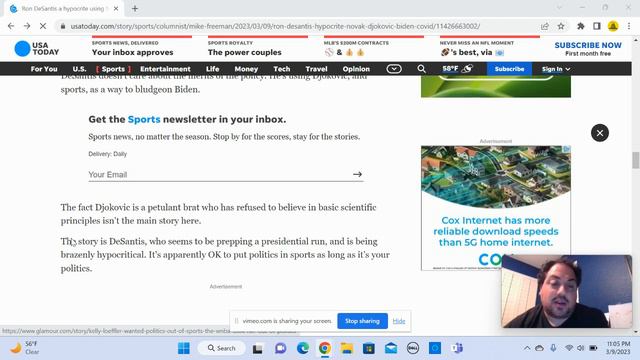Open Task View on the taskbar
Image resolution: width=640 pixels, height=360 pixels.
(258, 349)
